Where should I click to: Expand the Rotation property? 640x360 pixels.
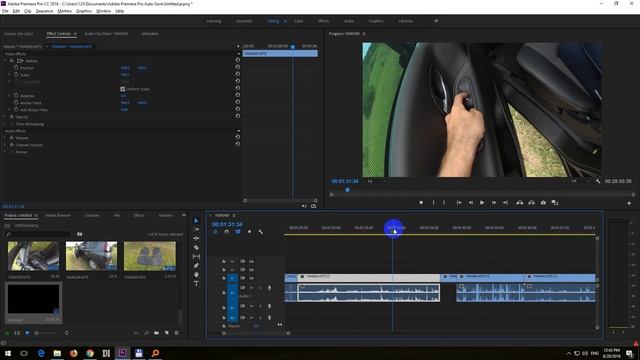10,96
